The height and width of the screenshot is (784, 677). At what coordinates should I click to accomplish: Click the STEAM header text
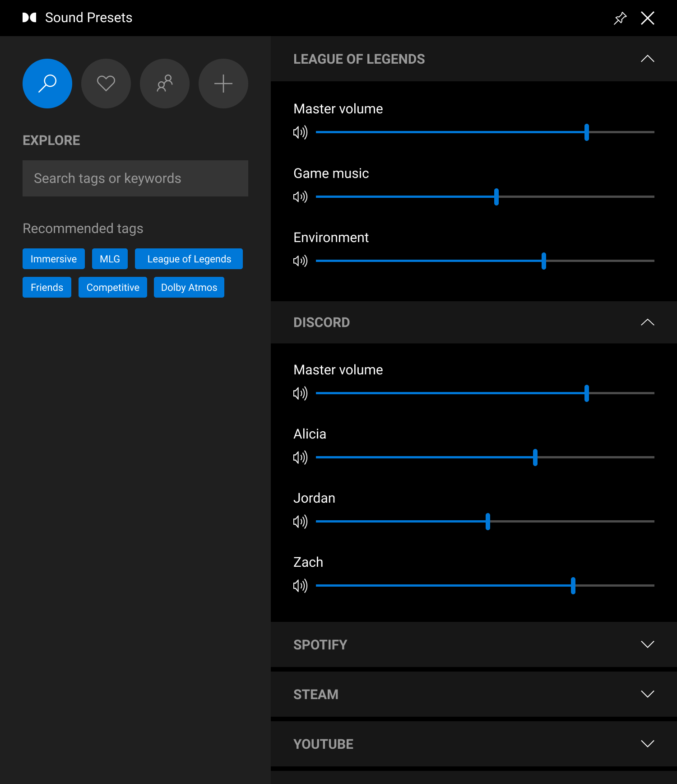click(315, 695)
